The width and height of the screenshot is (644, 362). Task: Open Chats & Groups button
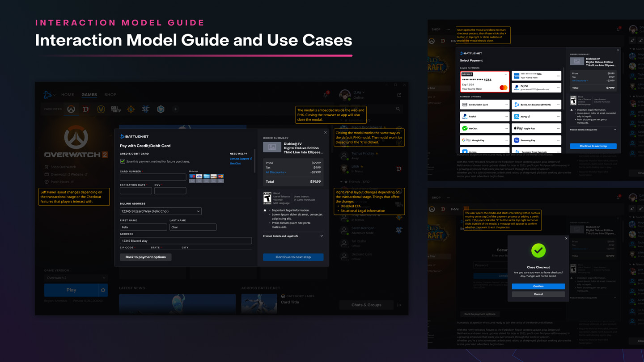[366, 305]
